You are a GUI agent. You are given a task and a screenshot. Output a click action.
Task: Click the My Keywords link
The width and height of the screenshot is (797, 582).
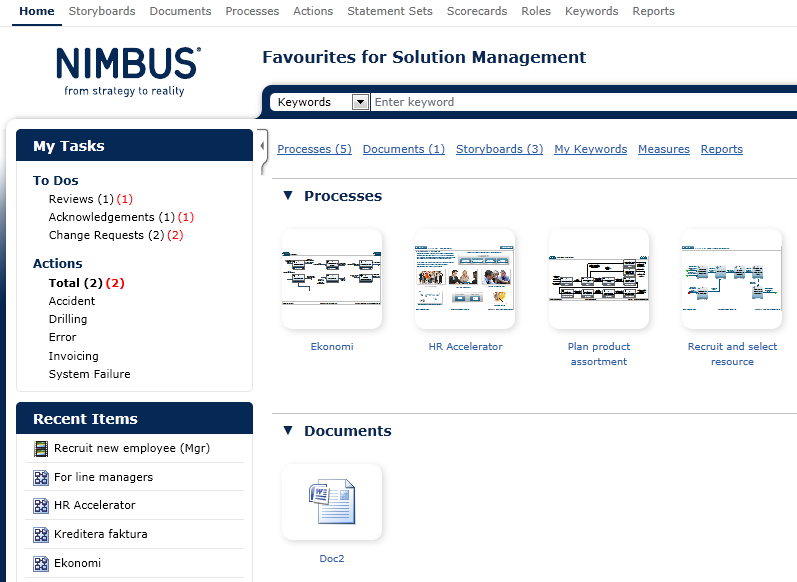[590, 149]
